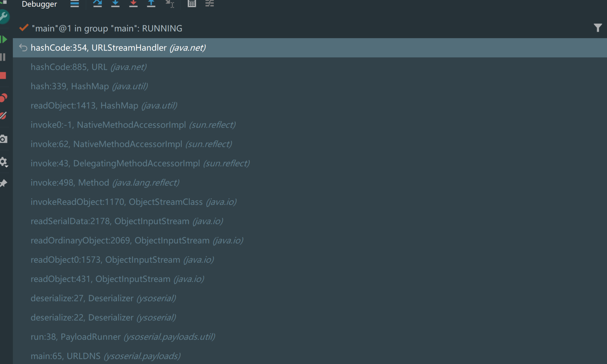This screenshot has height=364, width=607.
Task: Select frame deserialize:27, Deserializer
Action: 310,298
